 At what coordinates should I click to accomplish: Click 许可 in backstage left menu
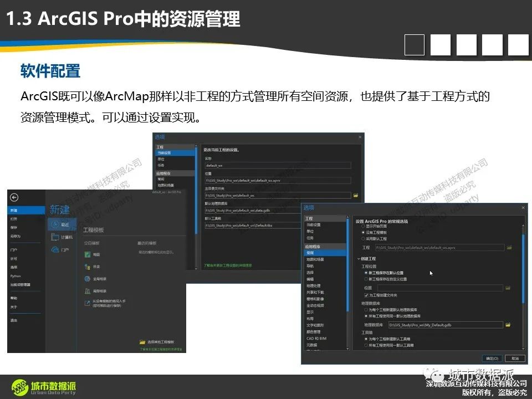coord(14,259)
